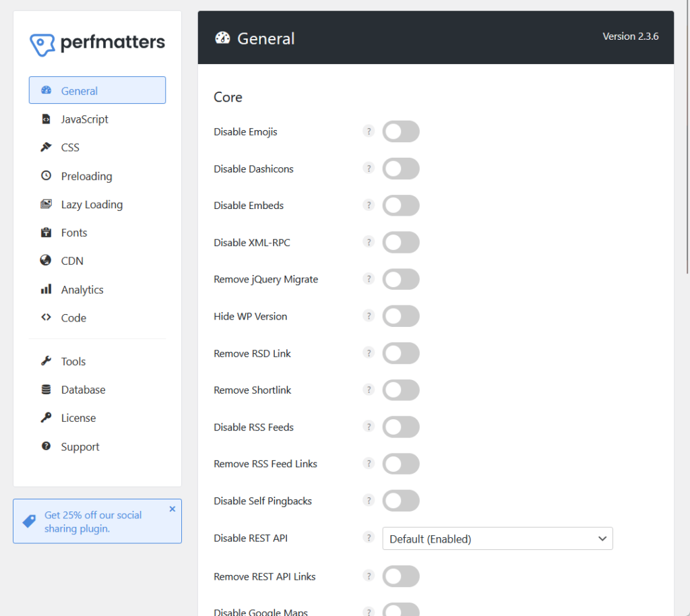Click the Support question mark icon
The image size is (690, 616).
point(46,445)
